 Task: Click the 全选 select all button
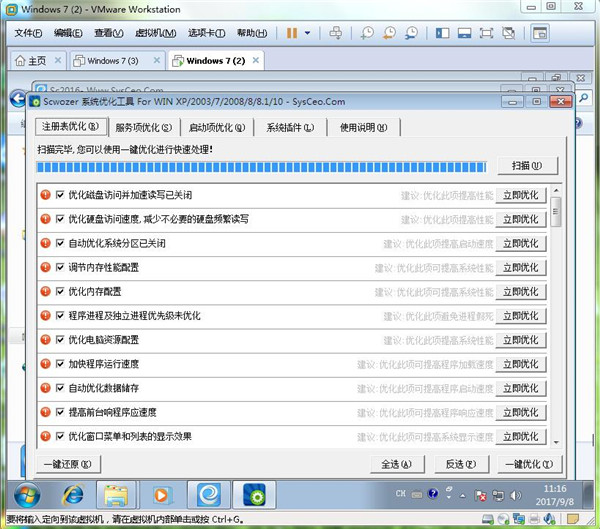point(397,464)
